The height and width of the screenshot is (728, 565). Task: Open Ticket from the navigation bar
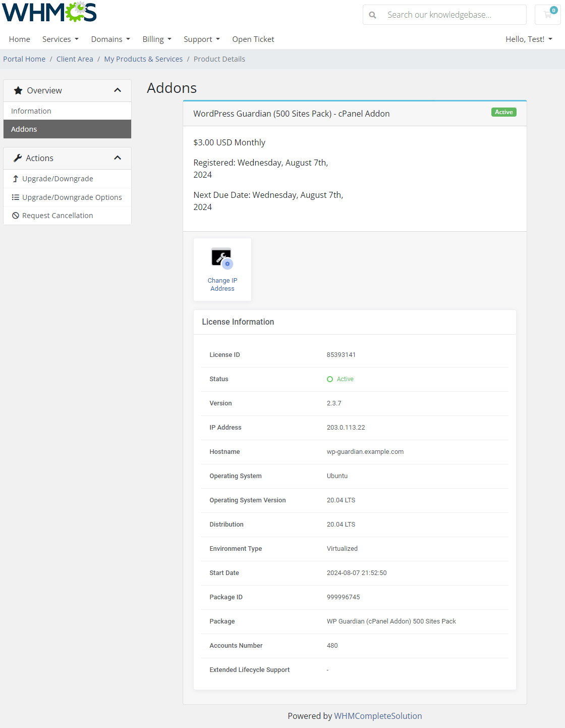[x=253, y=39]
